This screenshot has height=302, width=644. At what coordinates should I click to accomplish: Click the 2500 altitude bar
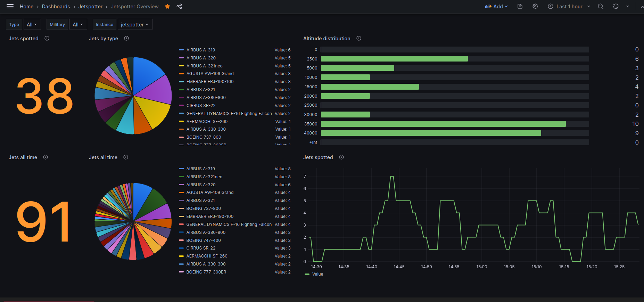pyautogui.click(x=394, y=59)
